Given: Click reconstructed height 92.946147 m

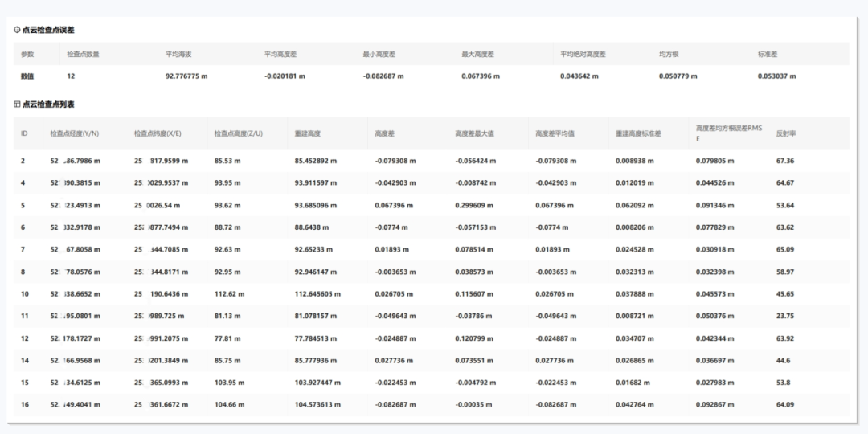Looking at the screenshot, I should [316, 272].
